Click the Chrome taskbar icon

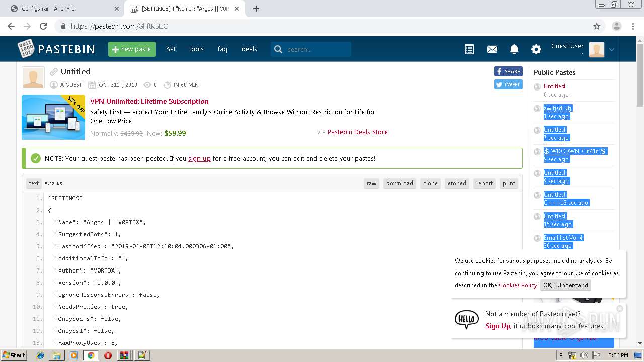pos(91,355)
